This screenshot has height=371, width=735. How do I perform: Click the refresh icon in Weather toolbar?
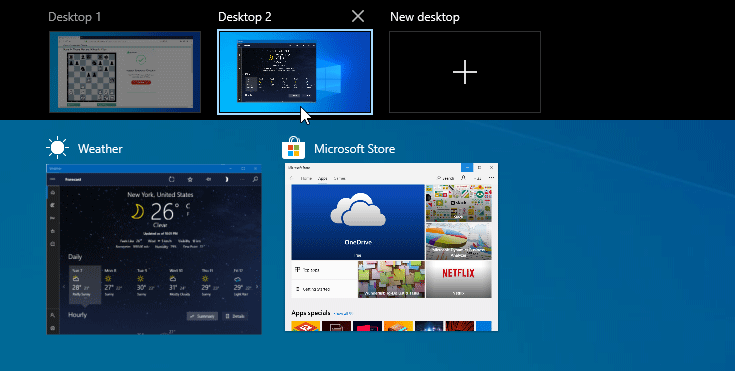click(x=172, y=179)
